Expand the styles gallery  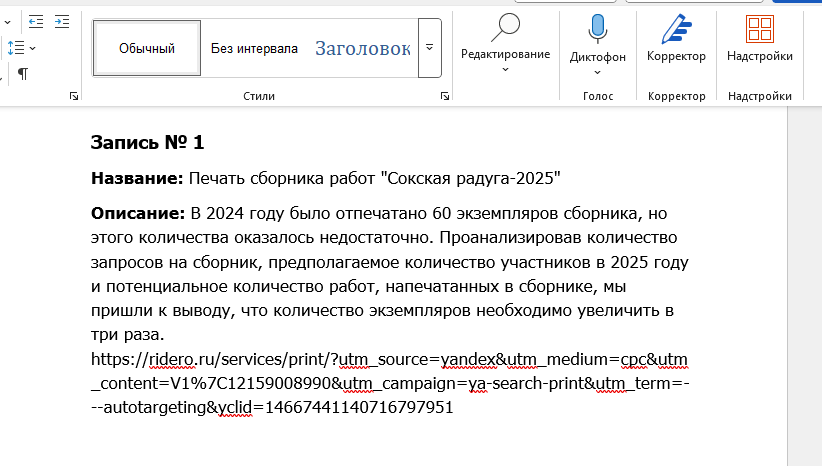[x=429, y=48]
